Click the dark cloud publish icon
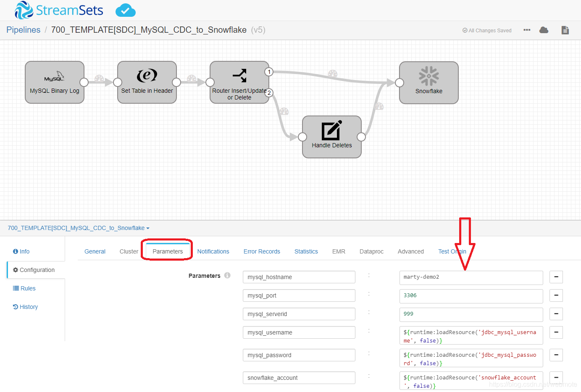 (544, 30)
